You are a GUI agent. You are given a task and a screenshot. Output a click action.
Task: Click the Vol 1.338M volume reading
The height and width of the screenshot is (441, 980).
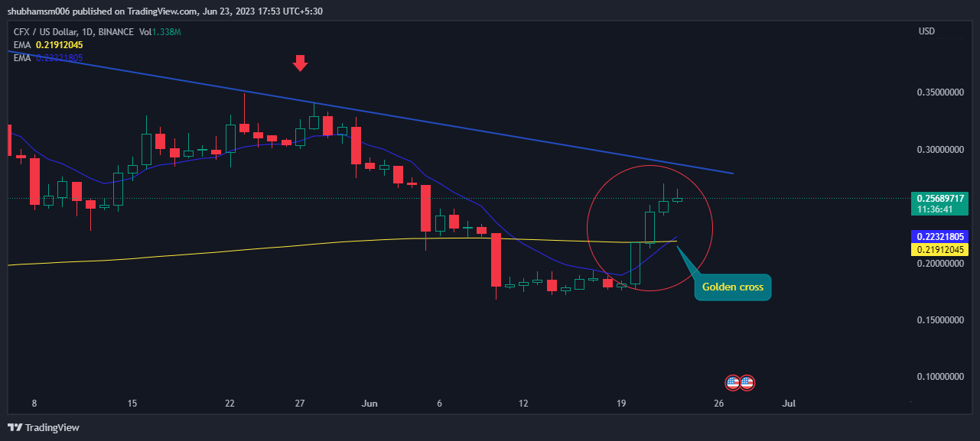pos(158,32)
